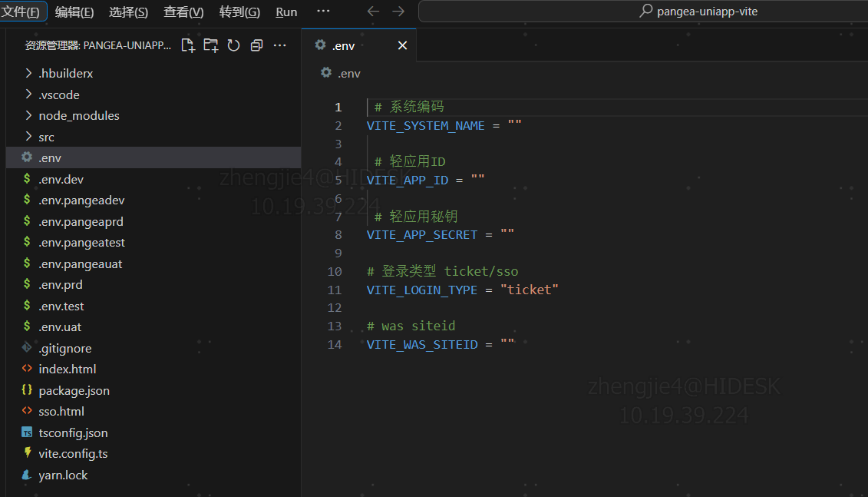Open explorer more actions ellipsis
This screenshot has height=497, width=868.
click(280, 45)
